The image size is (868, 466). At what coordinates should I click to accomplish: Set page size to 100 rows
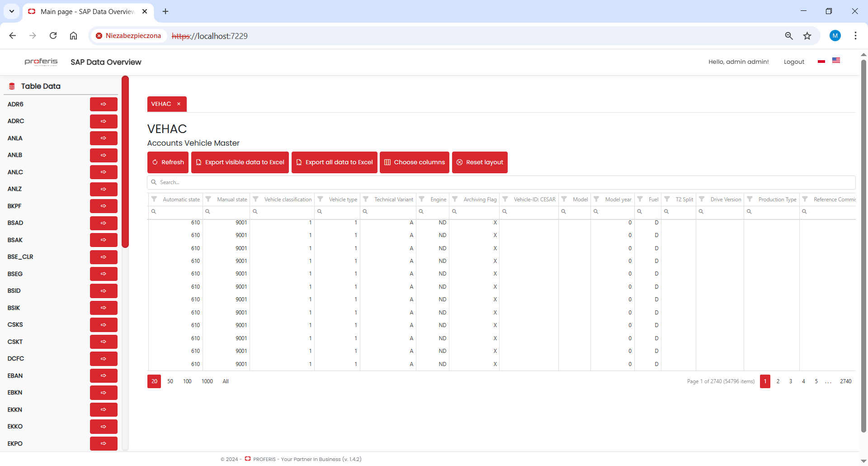(187, 381)
